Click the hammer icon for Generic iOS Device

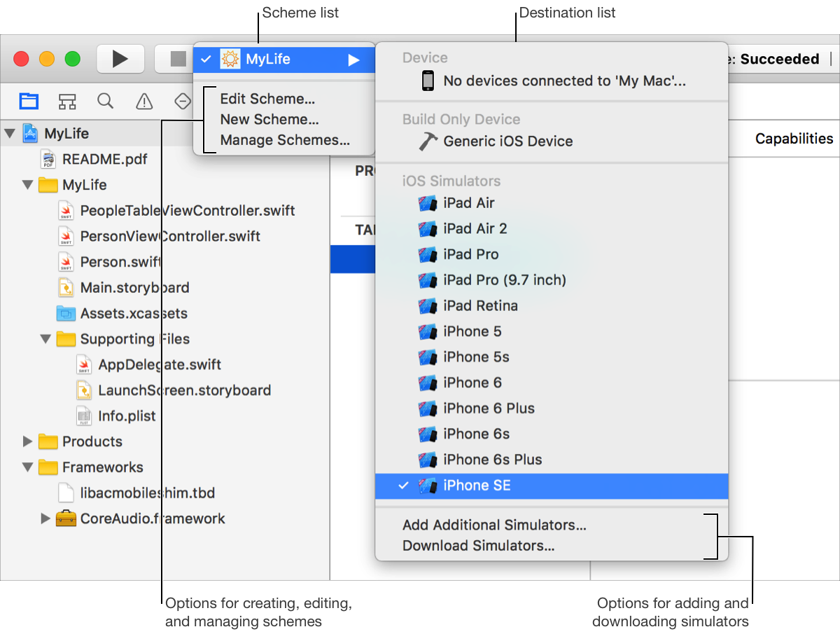pyautogui.click(x=428, y=141)
